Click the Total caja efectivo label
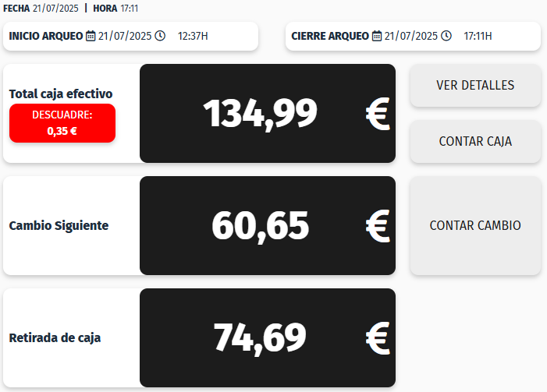This screenshot has height=392, width=547. tap(61, 94)
